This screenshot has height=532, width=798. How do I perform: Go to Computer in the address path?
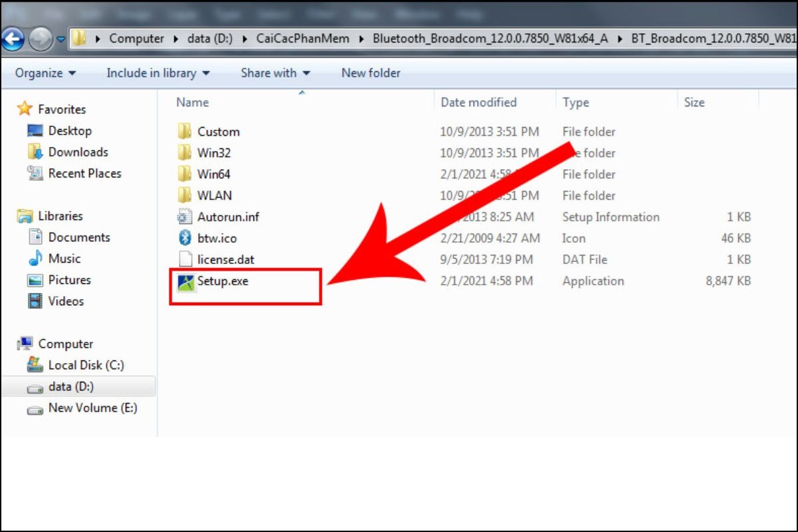(136, 39)
